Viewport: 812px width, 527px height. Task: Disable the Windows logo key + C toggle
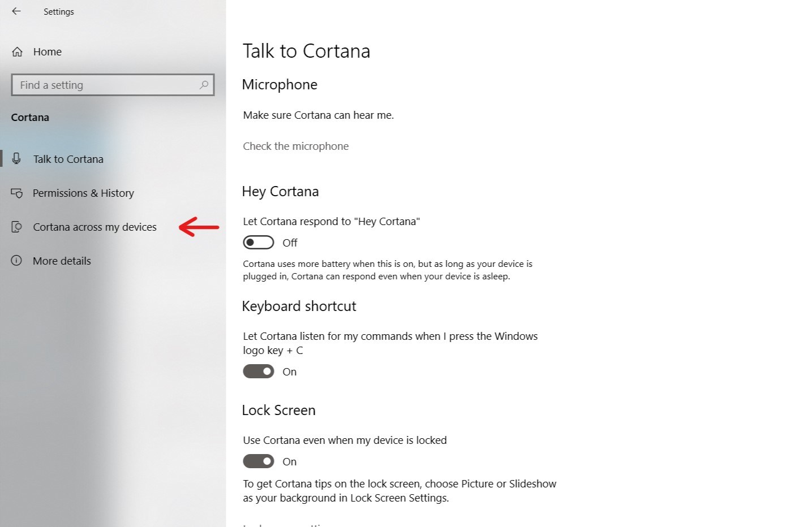(x=258, y=372)
